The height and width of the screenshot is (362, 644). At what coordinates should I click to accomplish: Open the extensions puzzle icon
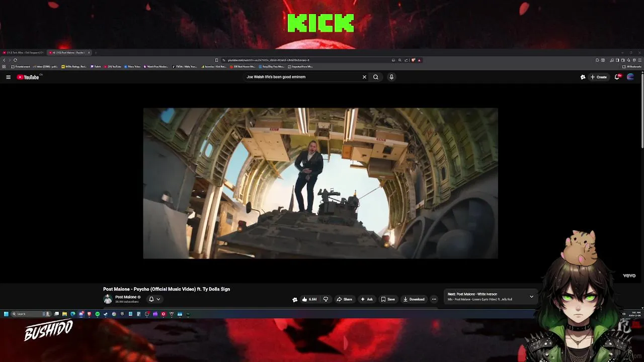(x=597, y=60)
